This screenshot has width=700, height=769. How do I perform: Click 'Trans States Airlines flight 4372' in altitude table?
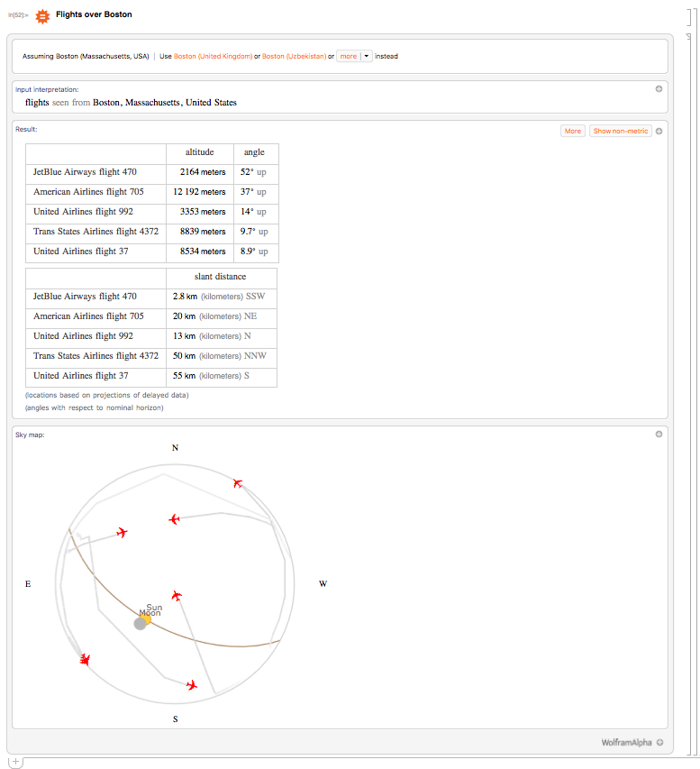pyautogui.click(x=95, y=232)
